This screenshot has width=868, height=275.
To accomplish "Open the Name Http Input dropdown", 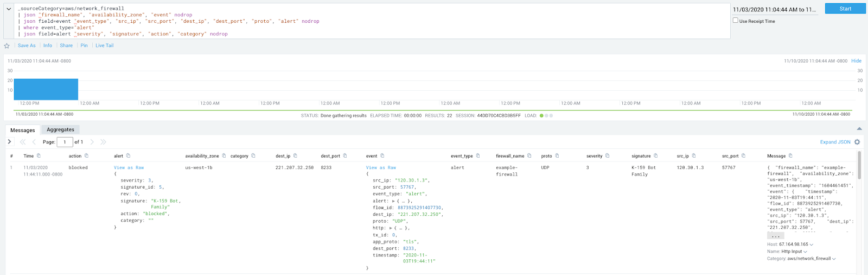I will coord(805,252).
